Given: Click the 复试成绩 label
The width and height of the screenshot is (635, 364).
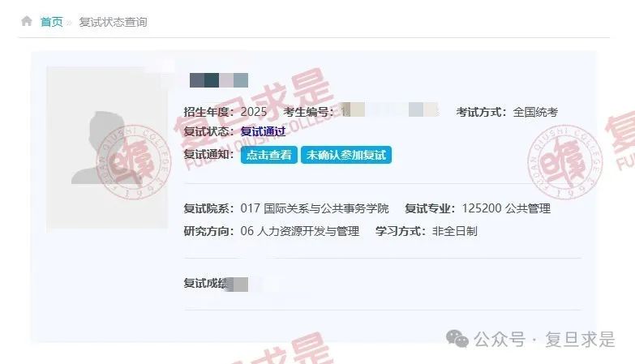Looking at the screenshot, I should [206, 284].
